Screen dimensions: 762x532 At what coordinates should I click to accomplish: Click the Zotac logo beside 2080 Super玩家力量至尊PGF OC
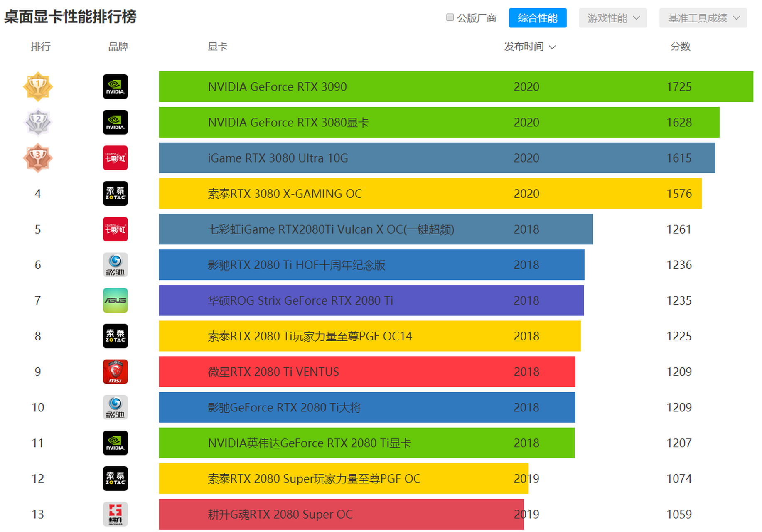click(x=115, y=478)
